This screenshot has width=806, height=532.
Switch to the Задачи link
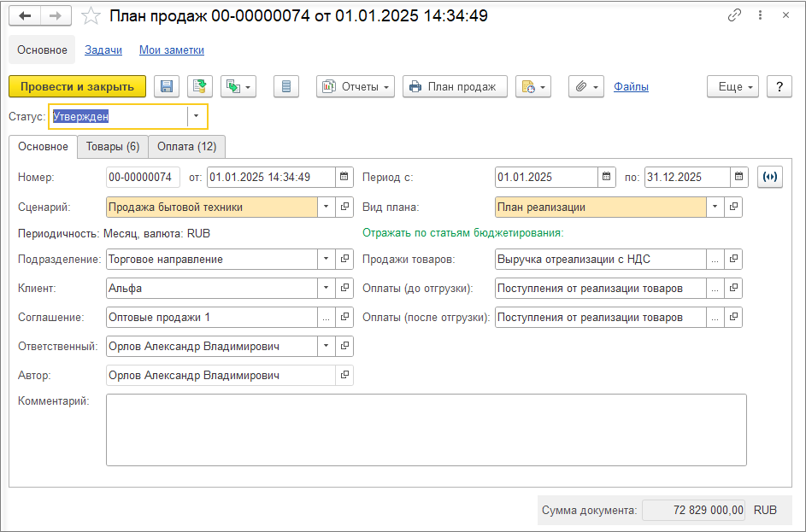tap(103, 50)
